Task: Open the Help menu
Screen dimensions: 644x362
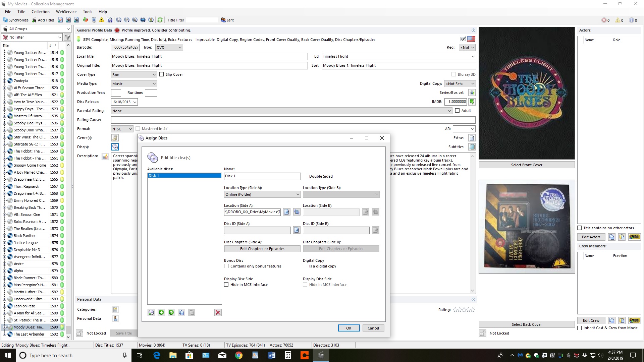Action: [x=103, y=12]
